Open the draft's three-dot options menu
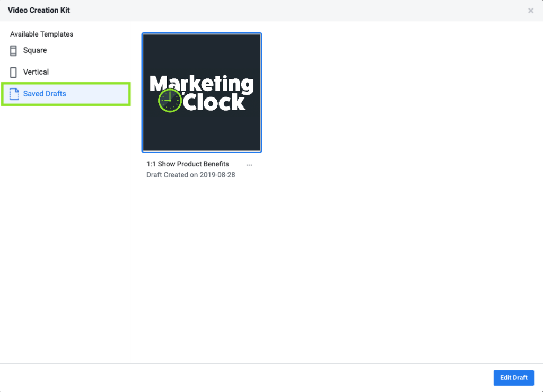Screen dimensions: 543x392 coord(249,165)
